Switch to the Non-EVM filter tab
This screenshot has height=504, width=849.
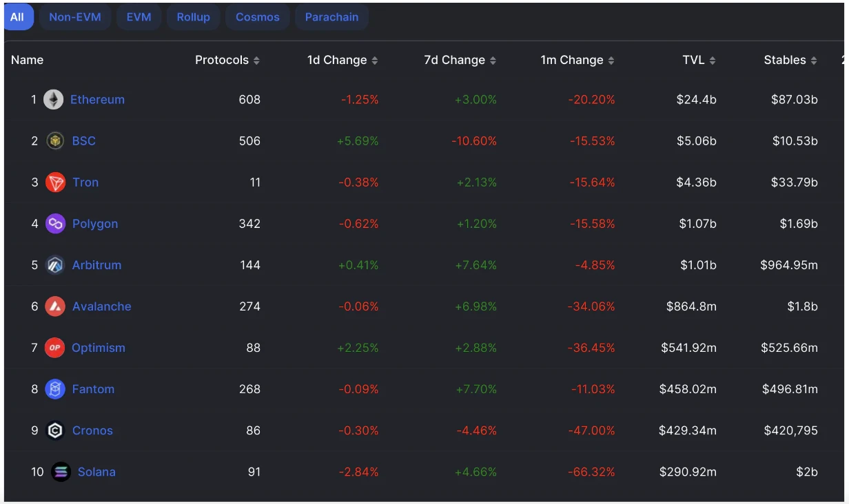(75, 17)
